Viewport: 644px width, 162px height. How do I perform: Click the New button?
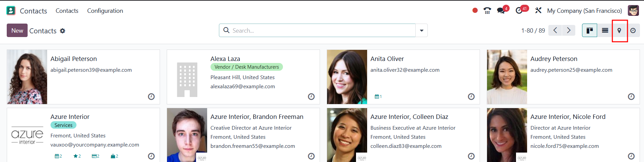pyautogui.click(x=17, y=31)
